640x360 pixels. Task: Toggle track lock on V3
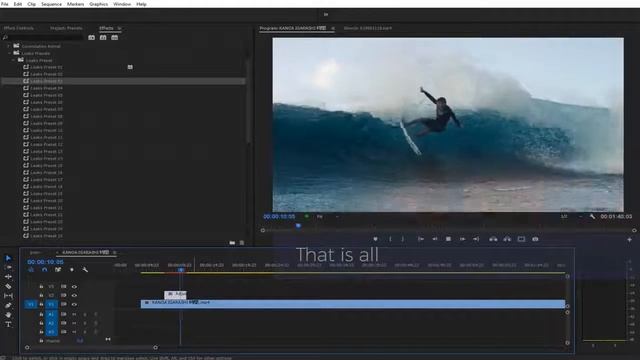41,287
